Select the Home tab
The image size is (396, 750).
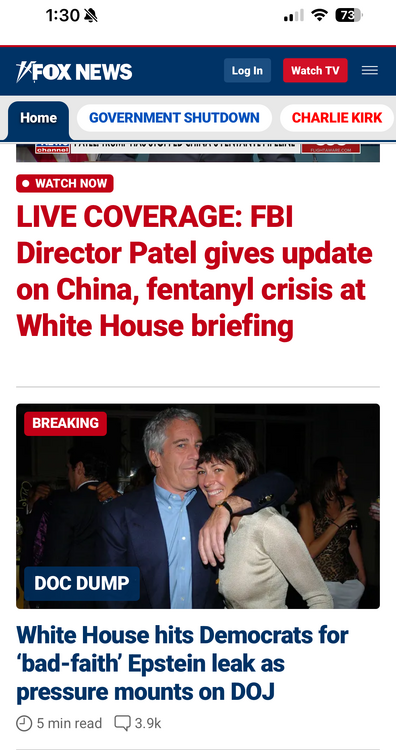click(38, 118)
